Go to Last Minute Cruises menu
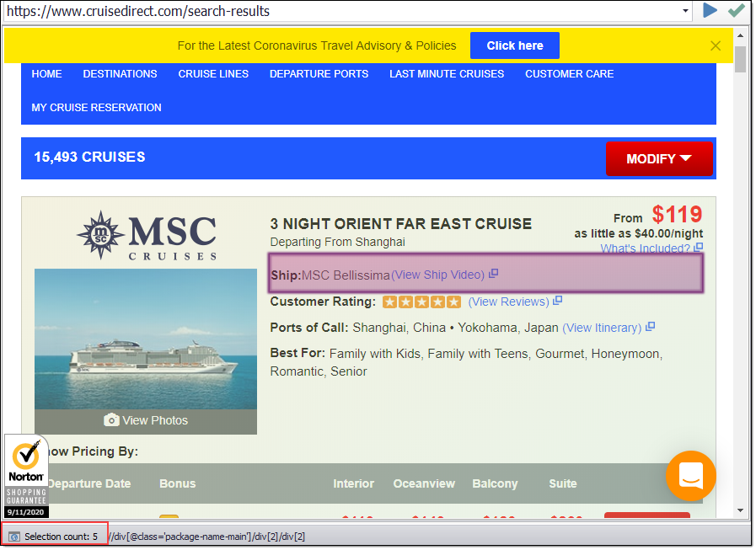Viewport: 756px width, 550px height. point(447,74)
